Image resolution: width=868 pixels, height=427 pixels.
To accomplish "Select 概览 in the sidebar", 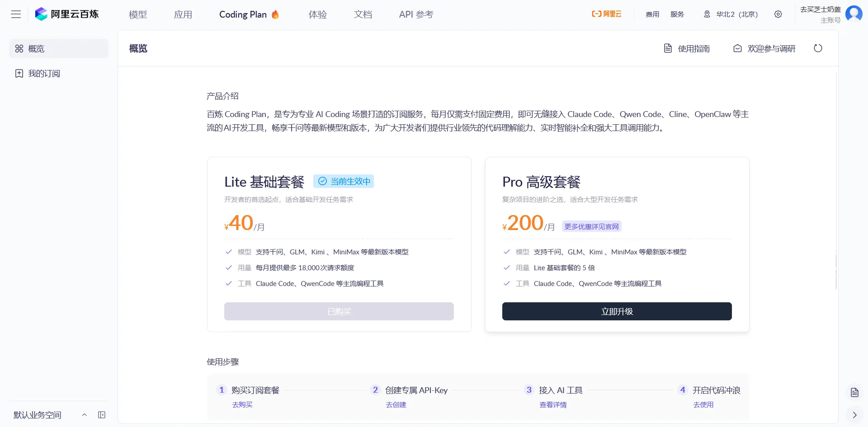I will coord(59,48).
